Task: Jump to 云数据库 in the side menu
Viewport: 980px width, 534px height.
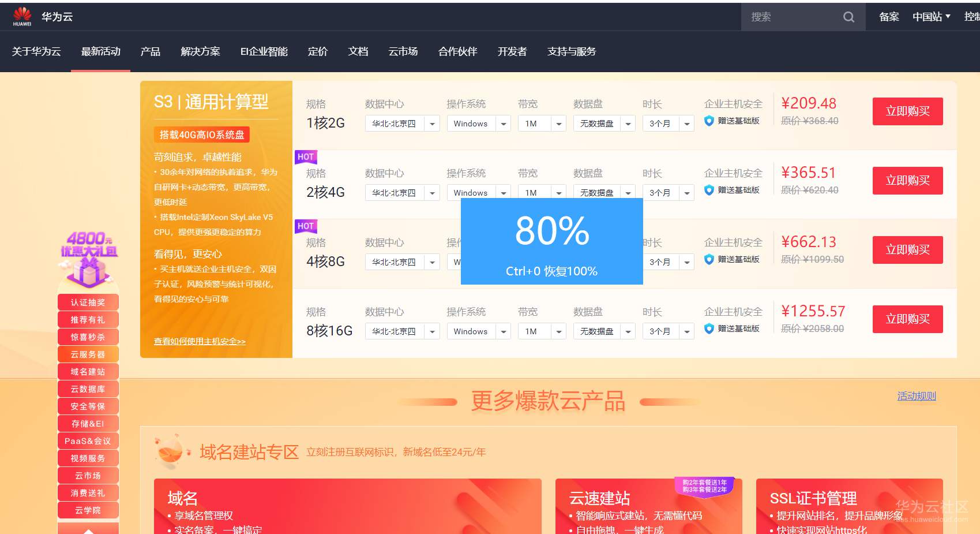Action: (x=88, y=389)
